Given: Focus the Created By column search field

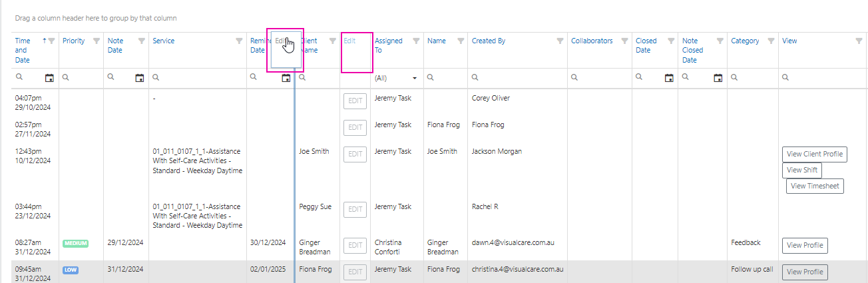Looking at the screenshot, I should coord(517,78).
